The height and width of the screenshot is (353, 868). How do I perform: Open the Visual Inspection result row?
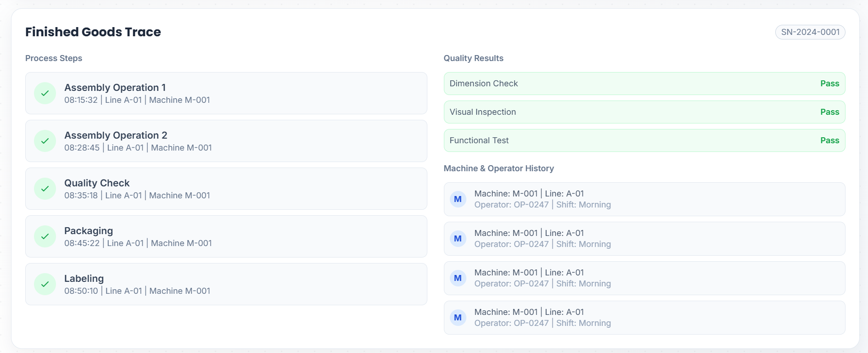[x=644, y=112]
